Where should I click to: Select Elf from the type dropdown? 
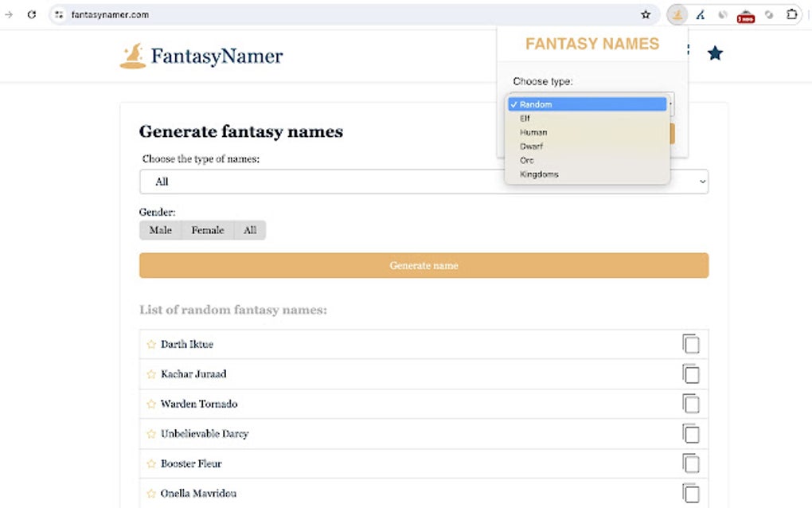coord(525,118)
